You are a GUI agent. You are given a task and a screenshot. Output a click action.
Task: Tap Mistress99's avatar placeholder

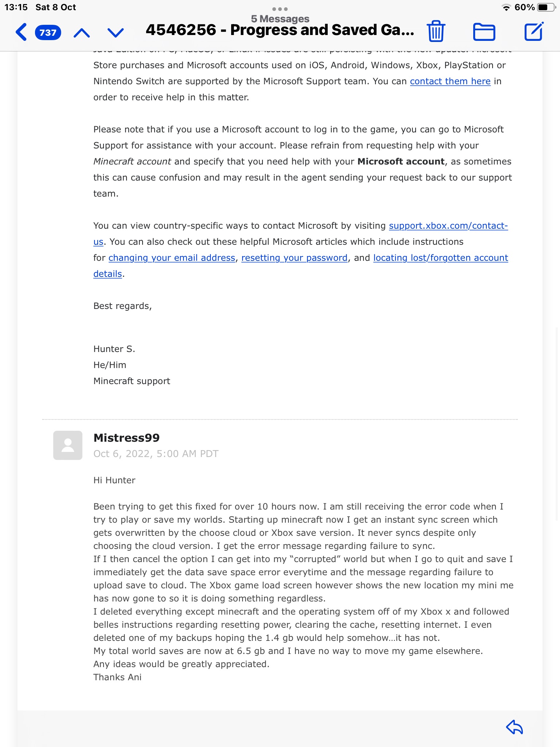[68, 445]
